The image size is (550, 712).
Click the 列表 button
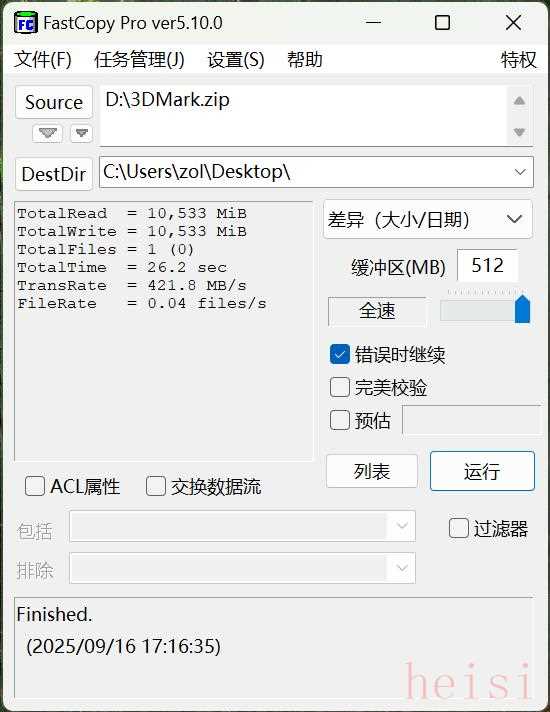click(x=372, y=471)
